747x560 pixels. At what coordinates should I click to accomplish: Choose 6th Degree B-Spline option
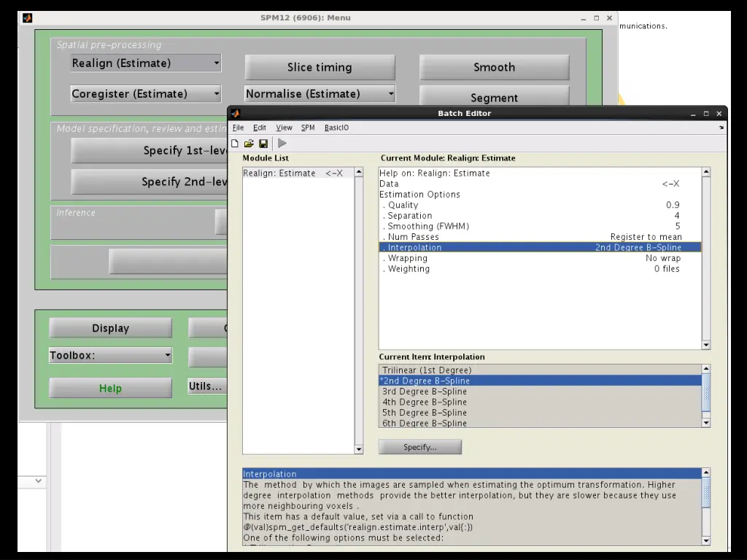pos(540,423)
